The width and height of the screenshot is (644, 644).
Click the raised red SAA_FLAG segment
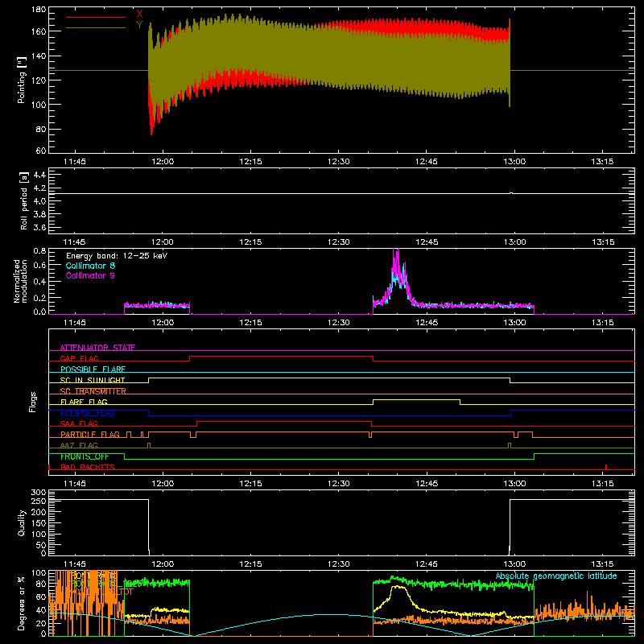(x=284, y=421)
